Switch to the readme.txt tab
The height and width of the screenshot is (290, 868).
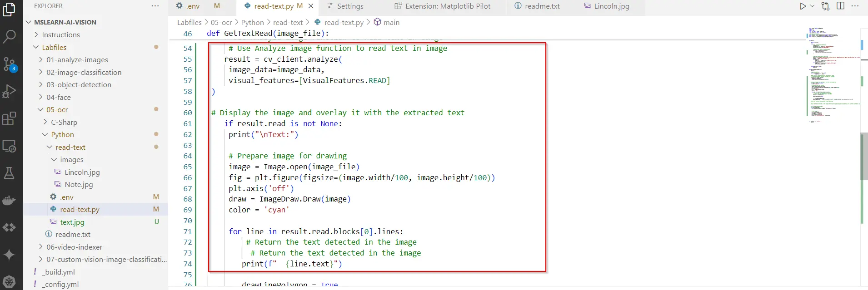[542, 6]
